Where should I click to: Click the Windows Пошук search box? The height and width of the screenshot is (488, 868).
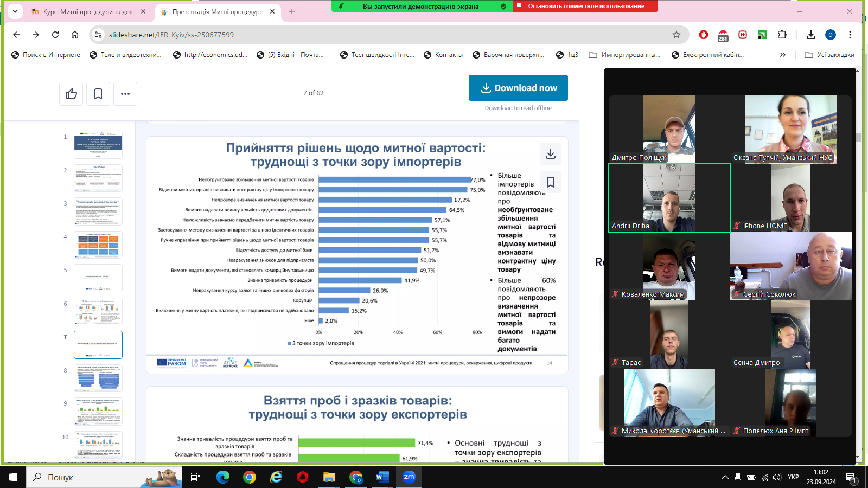point(105,477)
